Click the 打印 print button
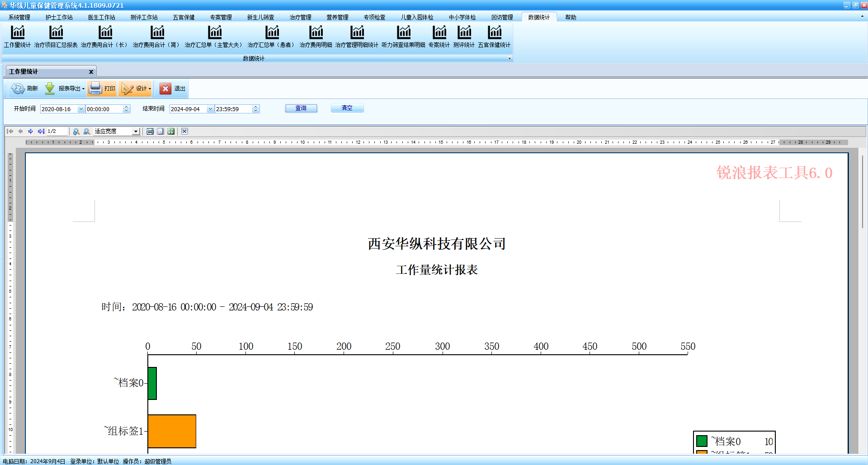The image size is (868, 465). tap(102, 89)
